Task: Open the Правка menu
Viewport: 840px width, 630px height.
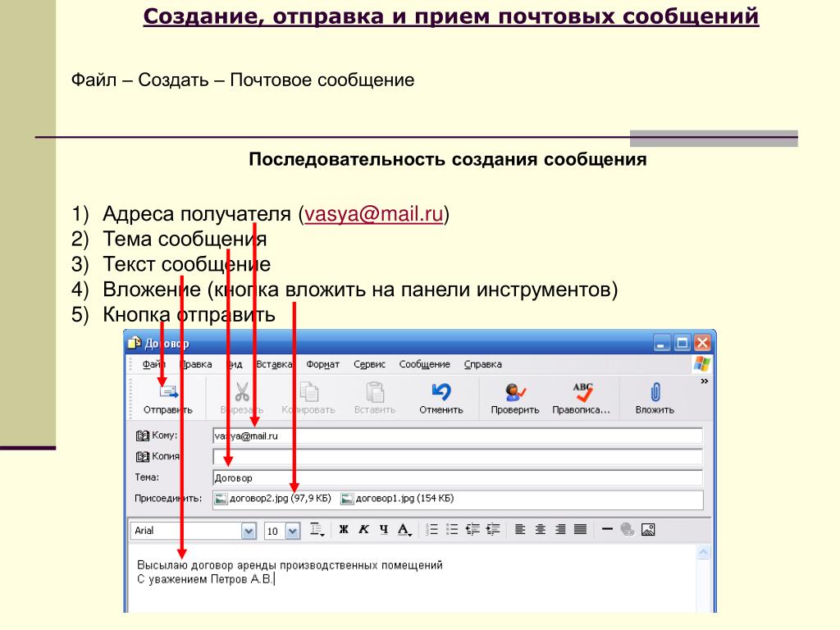Action: pos(196,364)
